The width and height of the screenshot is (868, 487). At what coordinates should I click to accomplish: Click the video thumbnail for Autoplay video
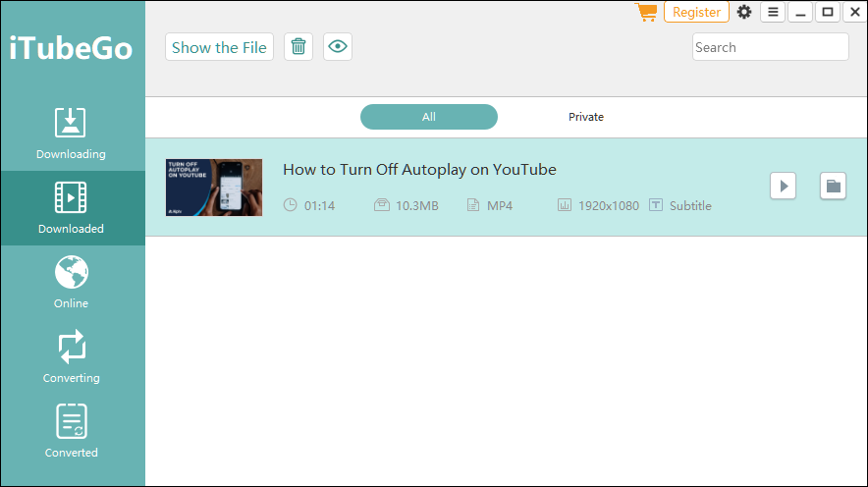pos(214,188)
